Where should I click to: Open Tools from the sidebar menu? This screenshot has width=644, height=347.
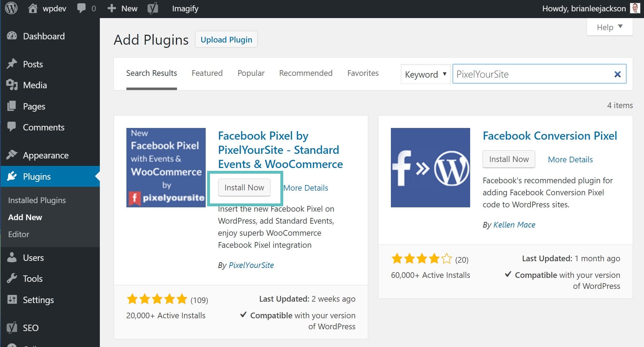33,279
